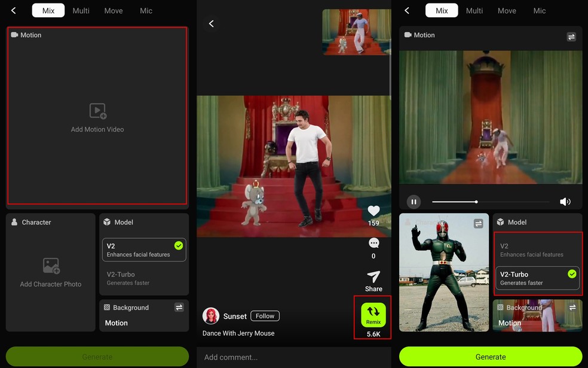Go back from the video post screen
The image size is (588, 368).
(x=212, y=24)
